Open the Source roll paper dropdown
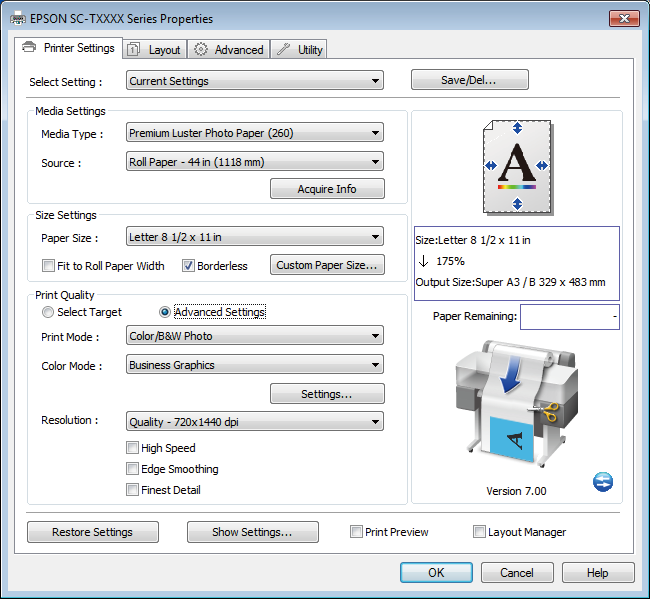The image size is (650, 599). [255, 162]
